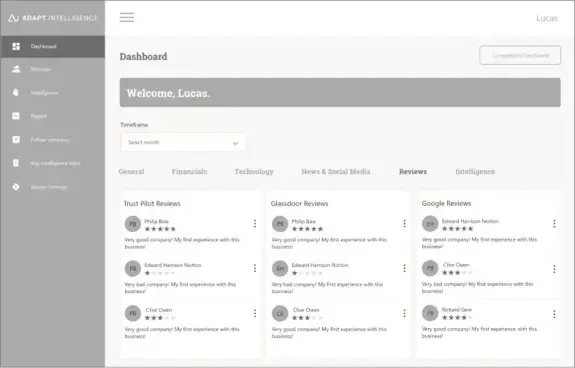
Task: Open kebab menu for Glassdoor Philip Baie review
Action: (x=404, y=224)
